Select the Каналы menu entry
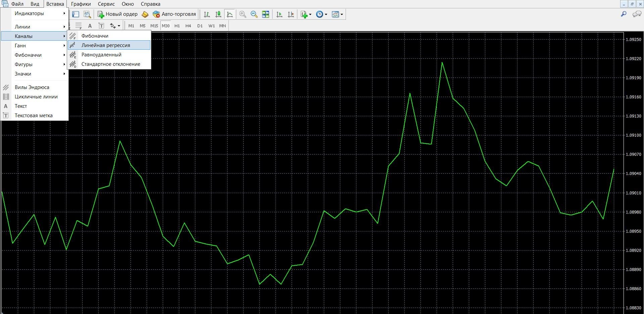Screen dimensions: 644x314 pyautogui.click(x=35, y=36)
